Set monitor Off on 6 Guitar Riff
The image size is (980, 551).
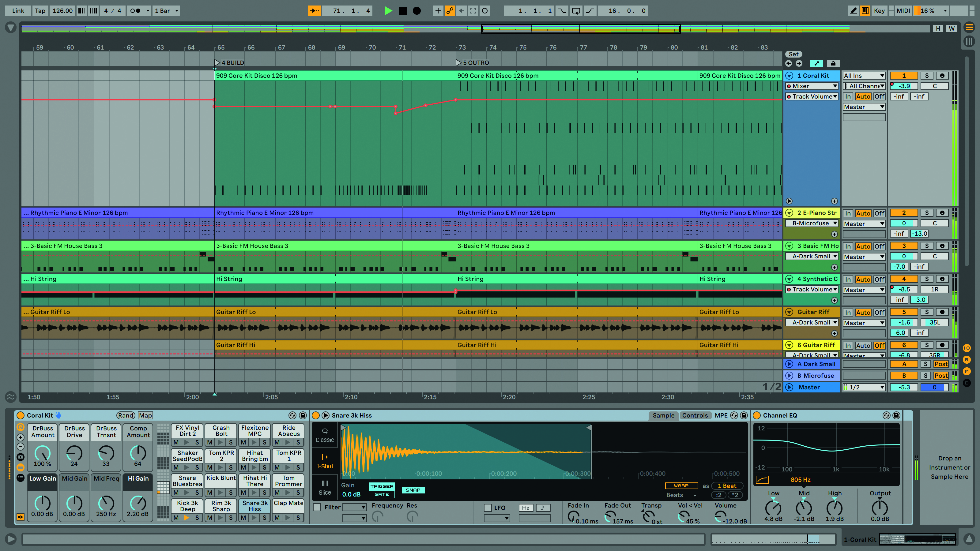click(x=879, y=346)
